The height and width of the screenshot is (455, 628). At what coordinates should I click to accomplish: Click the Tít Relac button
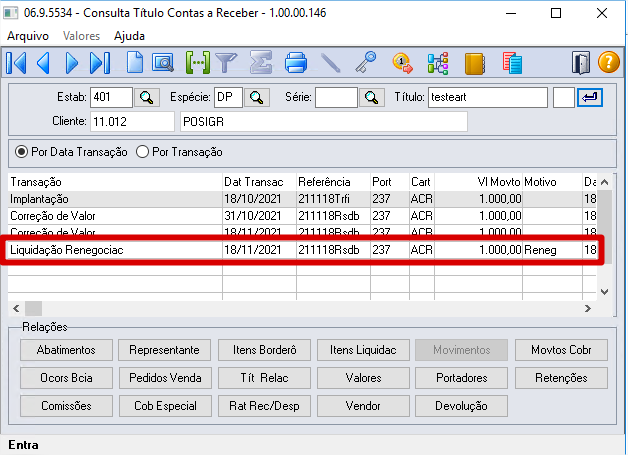(264, 378)
